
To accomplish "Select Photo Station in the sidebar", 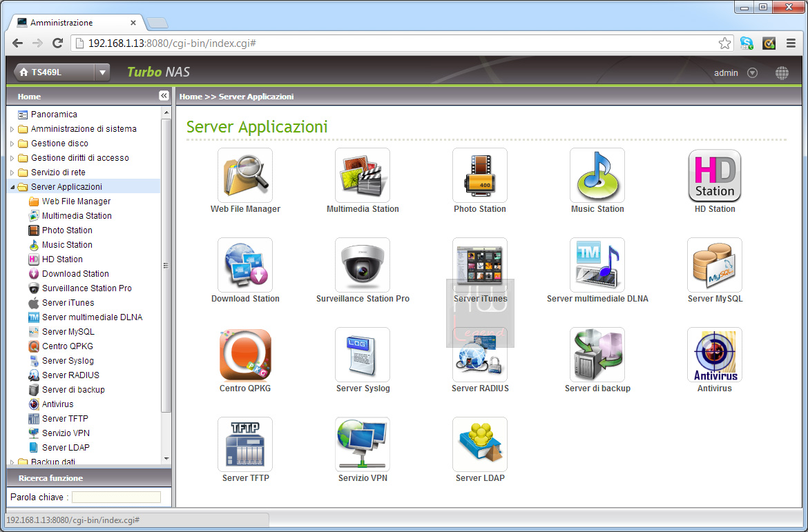I will [x=67, y=230].
